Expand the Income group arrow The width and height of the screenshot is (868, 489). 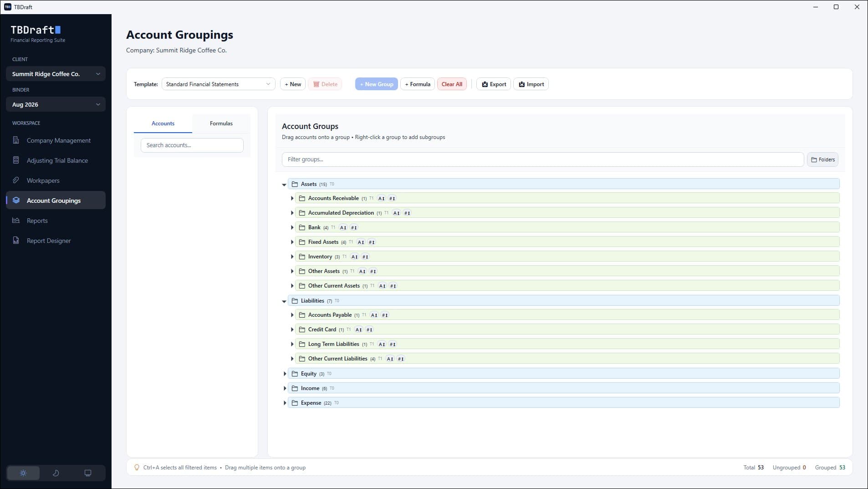pos(285,388)
